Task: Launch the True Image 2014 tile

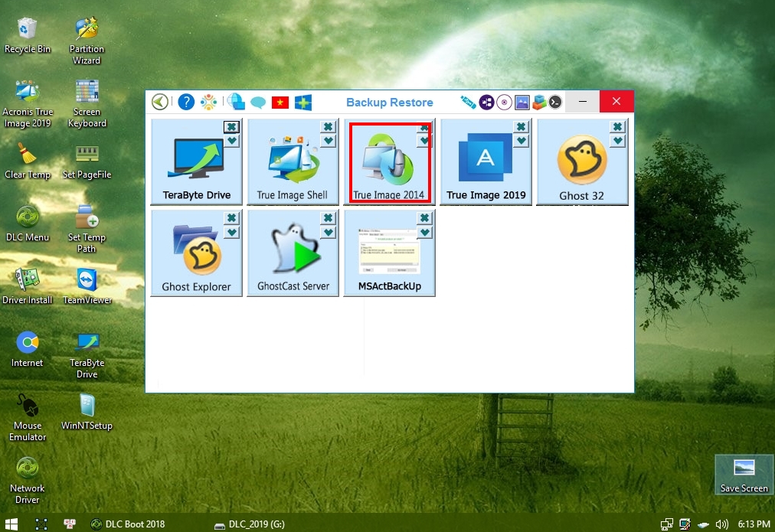Action: [x=389, y=162]
